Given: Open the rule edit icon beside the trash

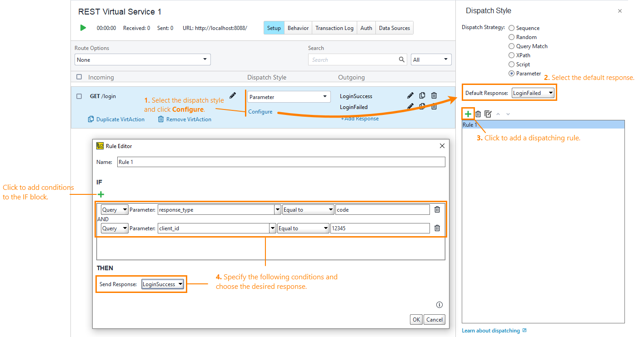Looking at the screenshot, I should coord(488,114).
